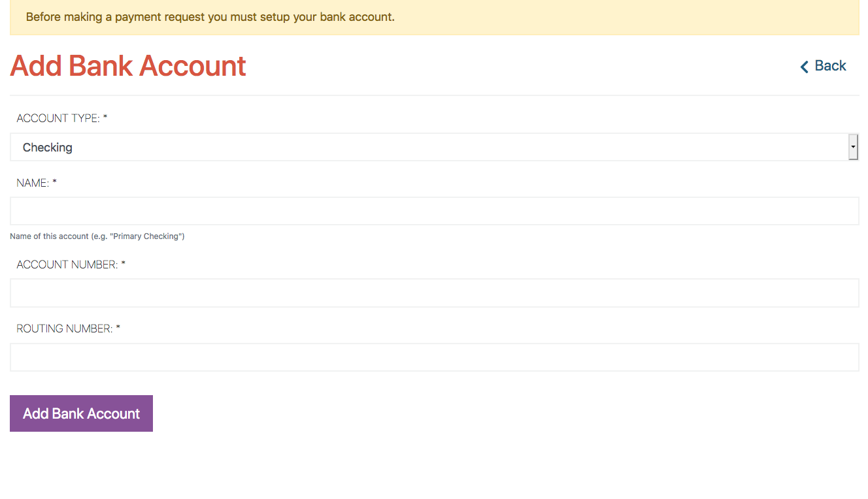This screenshot has height=499, width=868.
Task: Click the required asterisk beside Account Number
Action: (123, 264)
